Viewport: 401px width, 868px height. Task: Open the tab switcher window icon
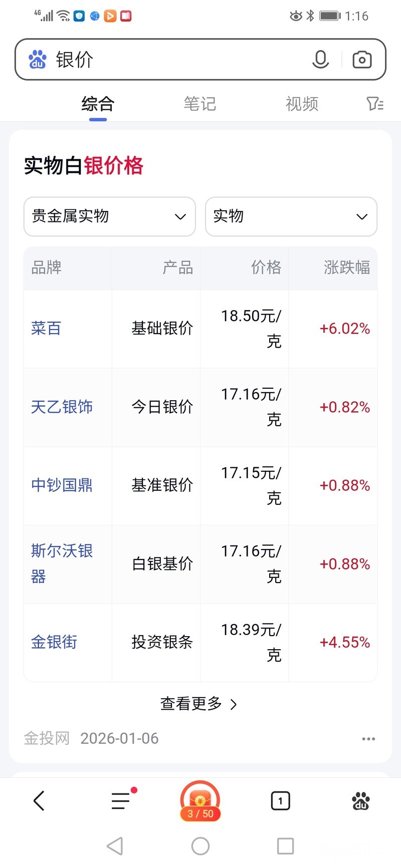(280, 801)
